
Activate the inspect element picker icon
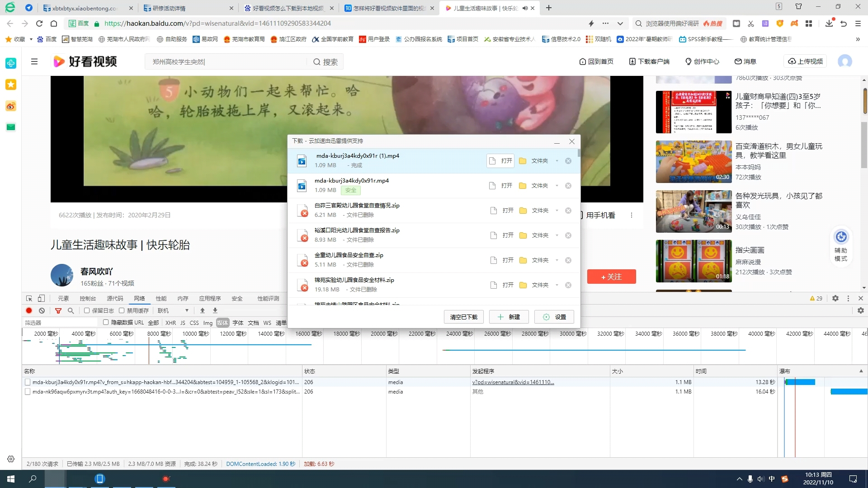tap(29, 298)
